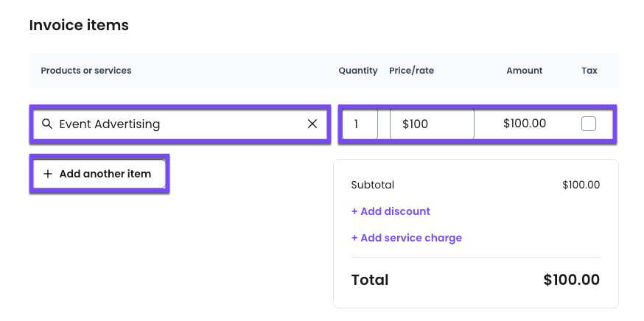The image size is (644, 321).
Task: Click the Subtotal label
Action: pyautogui.click(x=373, y=185)
